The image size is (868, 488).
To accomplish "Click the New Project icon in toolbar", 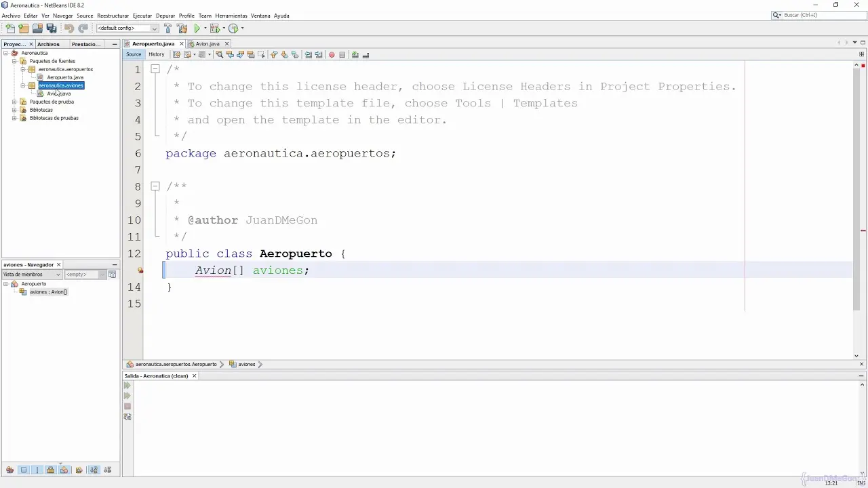I will (x=24, y=28).
